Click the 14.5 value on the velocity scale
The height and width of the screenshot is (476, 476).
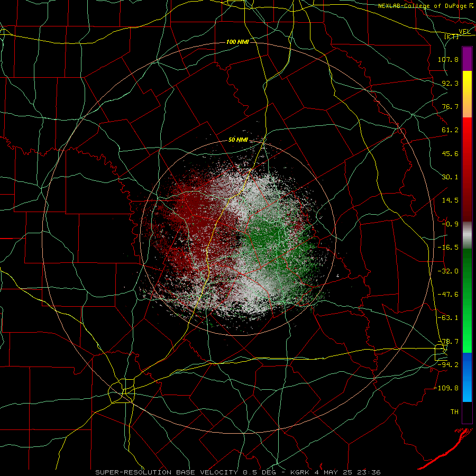pos(450,200)
